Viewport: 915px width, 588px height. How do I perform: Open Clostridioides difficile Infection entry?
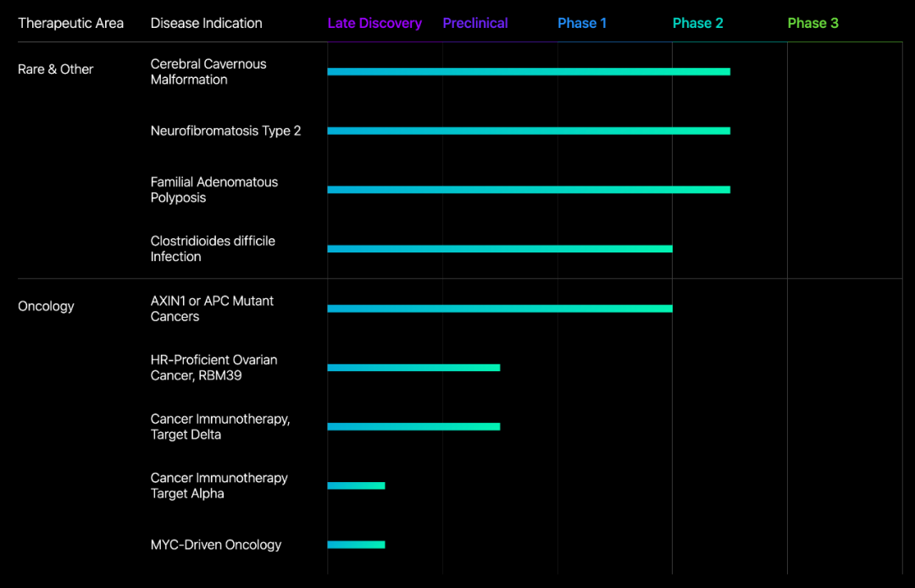(213, 249)
